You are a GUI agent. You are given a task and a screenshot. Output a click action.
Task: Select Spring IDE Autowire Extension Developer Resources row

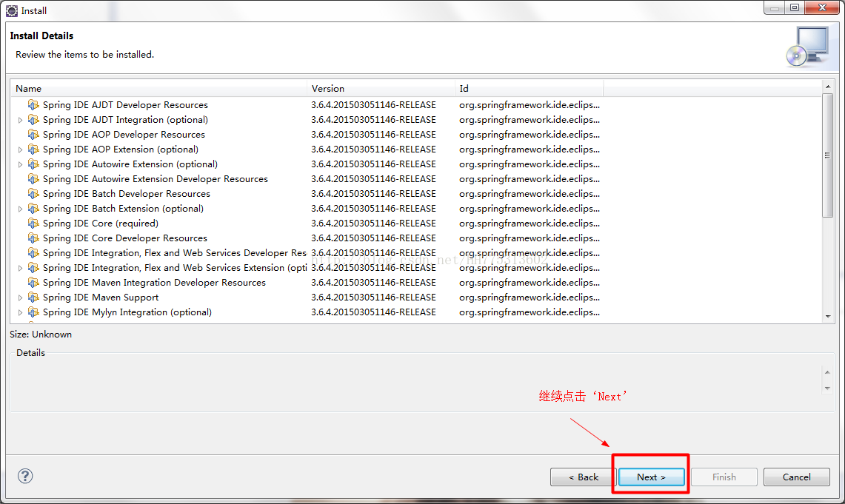click(416, 179)
